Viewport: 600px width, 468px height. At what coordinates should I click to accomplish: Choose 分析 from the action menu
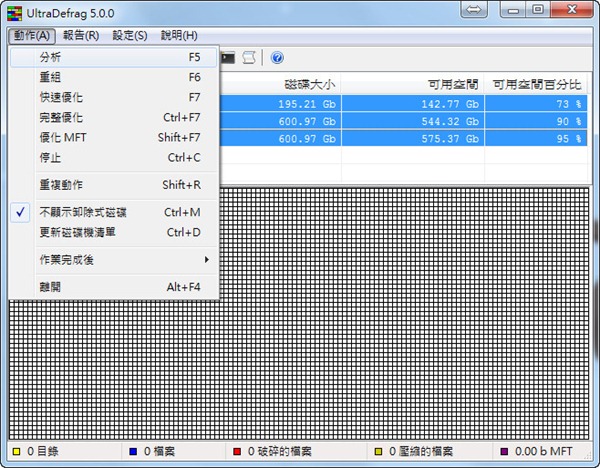(x=114, y=57)
